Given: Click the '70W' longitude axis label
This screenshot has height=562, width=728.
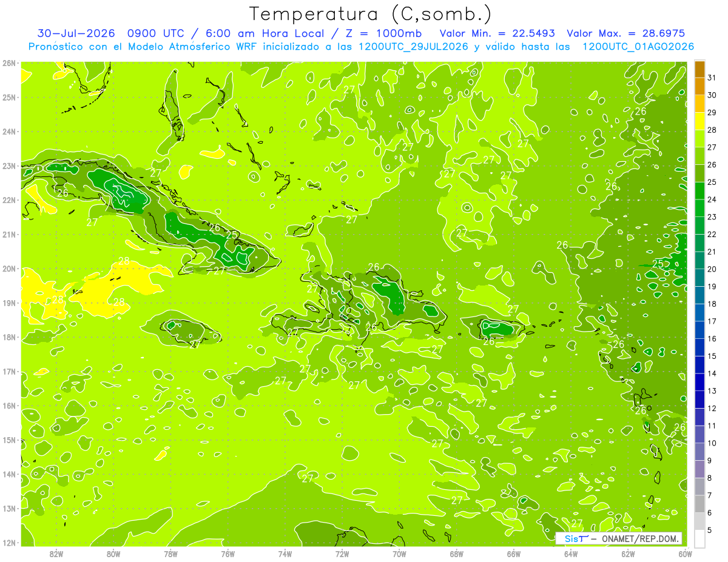Looking at the screenshot, I should click(399, 554).
